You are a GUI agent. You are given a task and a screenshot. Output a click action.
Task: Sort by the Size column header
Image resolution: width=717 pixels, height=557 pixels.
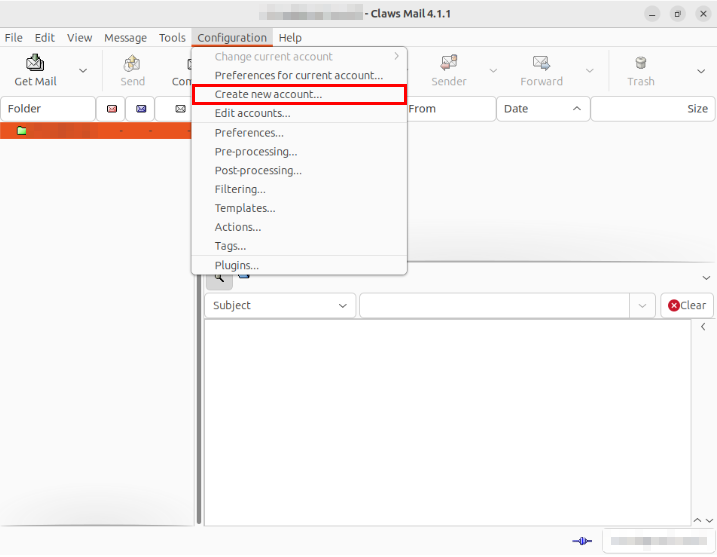tap(653, 109)
